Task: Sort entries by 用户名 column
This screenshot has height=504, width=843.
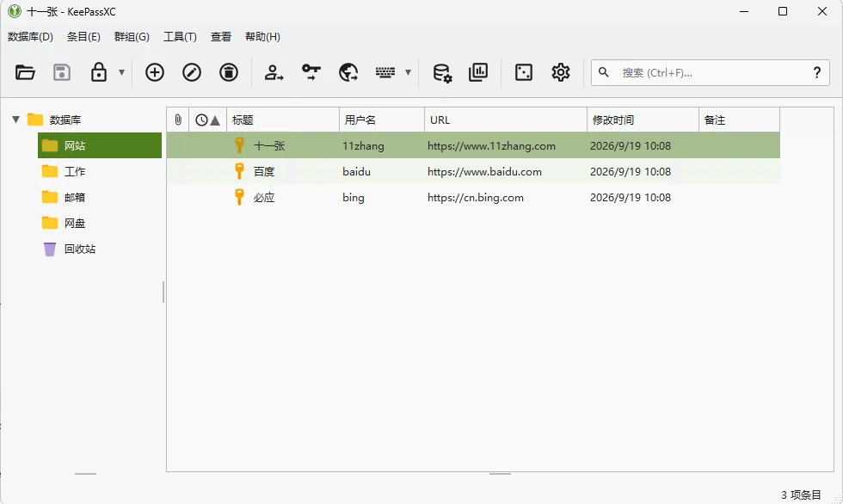Action: coord(382,120)
